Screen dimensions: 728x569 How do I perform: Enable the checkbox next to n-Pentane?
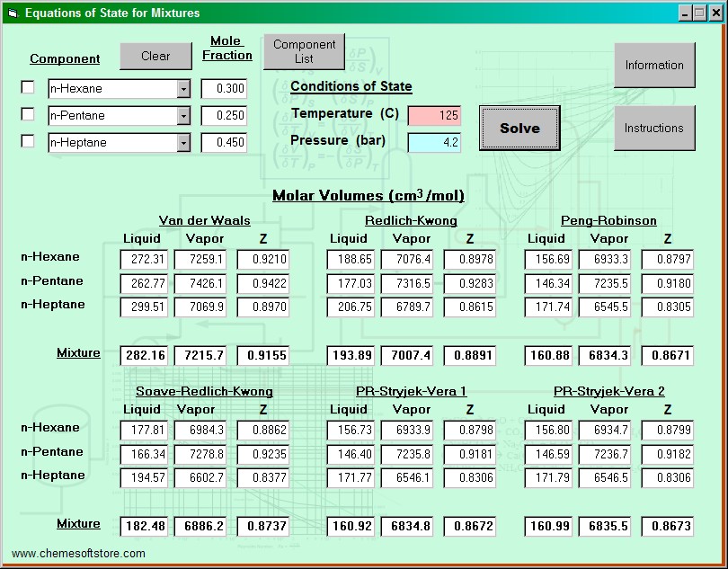[28, 114]
